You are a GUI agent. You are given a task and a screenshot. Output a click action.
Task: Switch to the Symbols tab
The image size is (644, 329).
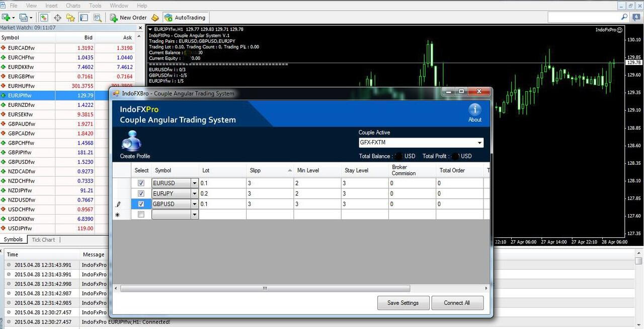(x=13, y=240)
